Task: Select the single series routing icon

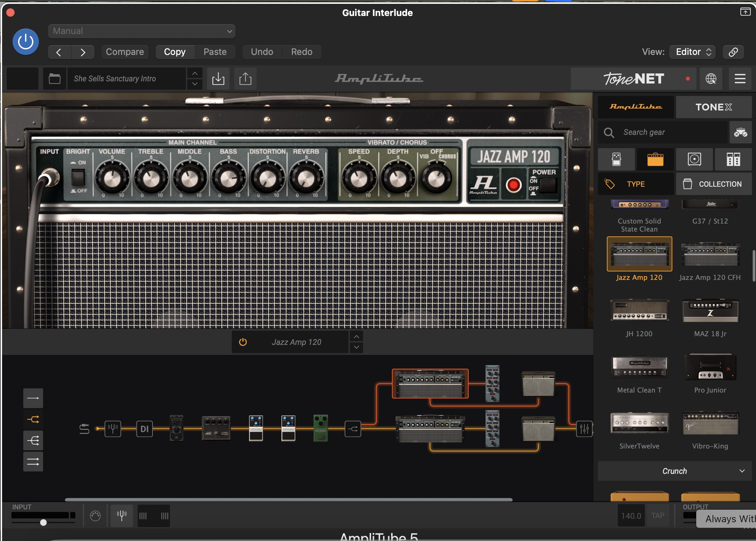Action: pos(33,398)
